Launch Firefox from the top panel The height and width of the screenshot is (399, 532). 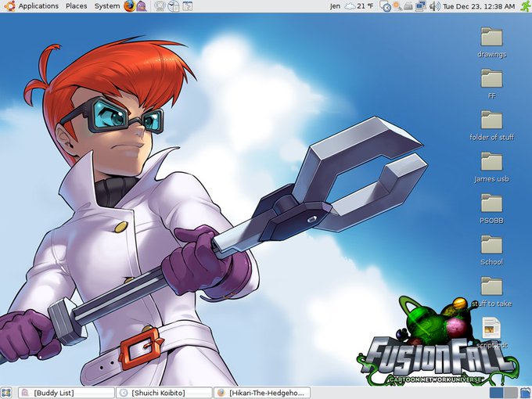(x=129, y=6)
